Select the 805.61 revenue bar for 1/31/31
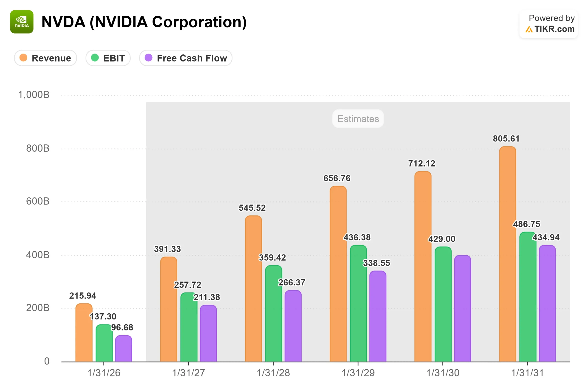The width and height of the screenshot is (588, 392). pos(508,254)
